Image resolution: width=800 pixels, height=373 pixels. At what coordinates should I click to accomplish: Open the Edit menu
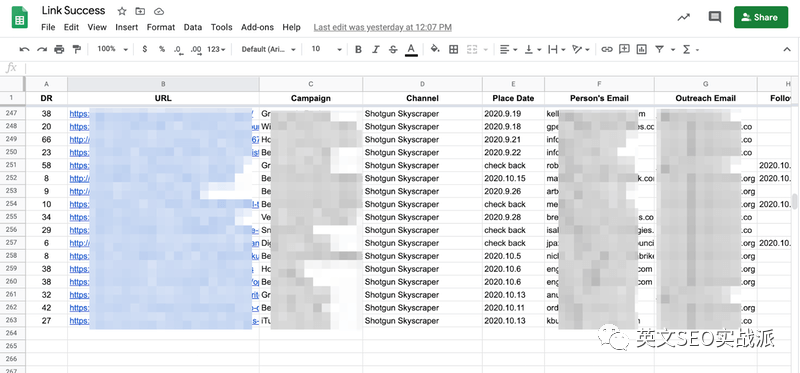point(71,27)
